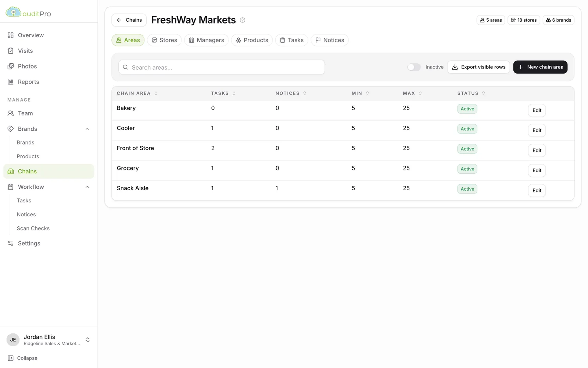Switch to the Notices tab
This screenshot has width=588, height=368.
(x=330, y=40)
